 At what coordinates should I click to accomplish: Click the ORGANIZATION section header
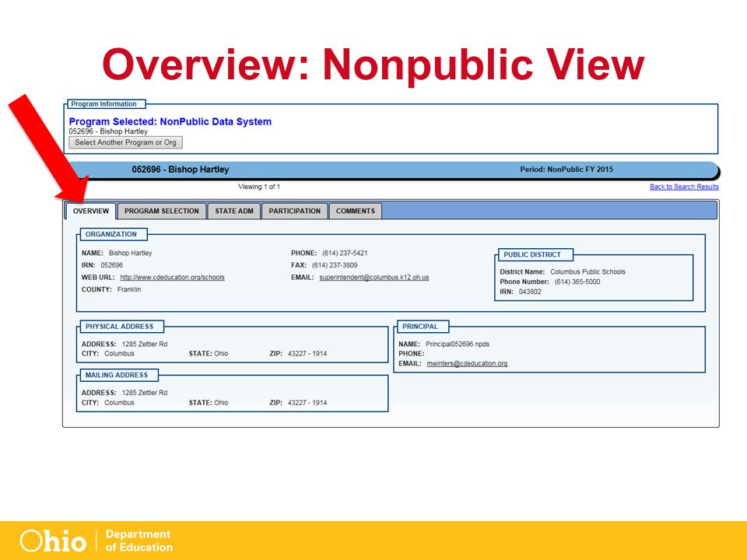click(114, 234)
